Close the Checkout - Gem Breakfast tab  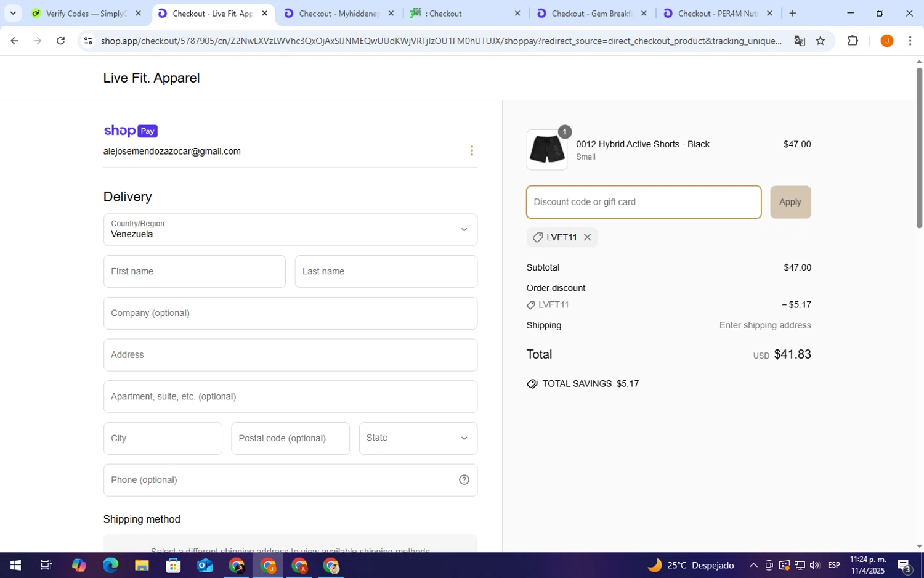pos(644,13)
